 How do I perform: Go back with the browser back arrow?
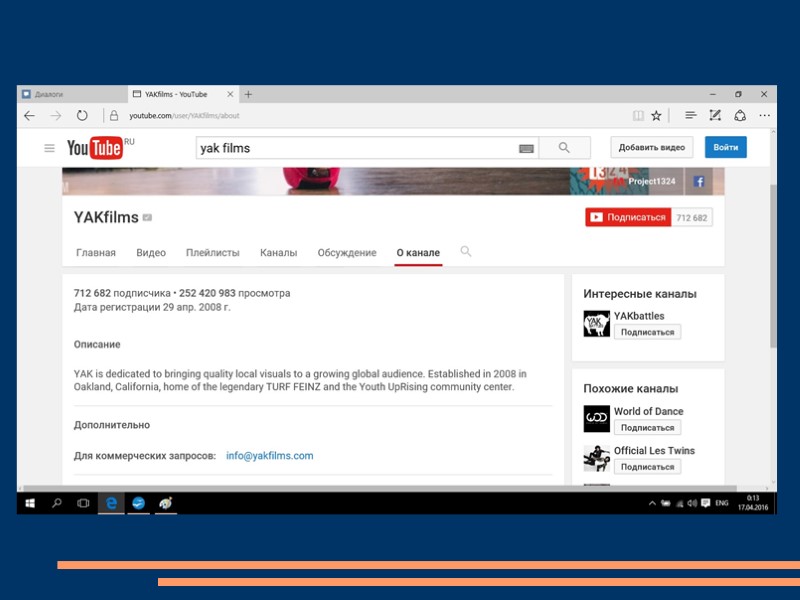pos(30,116)
